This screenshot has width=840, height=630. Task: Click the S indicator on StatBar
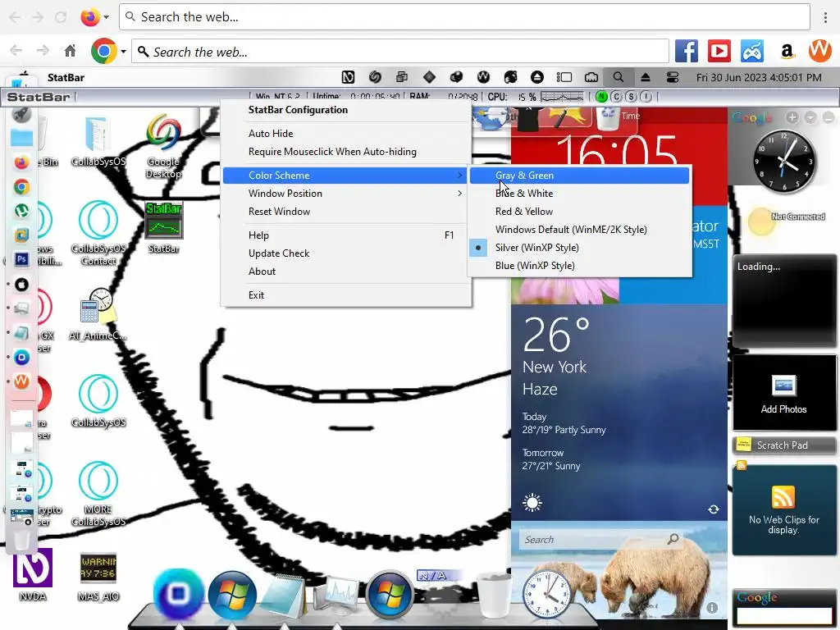click(631, 97)
